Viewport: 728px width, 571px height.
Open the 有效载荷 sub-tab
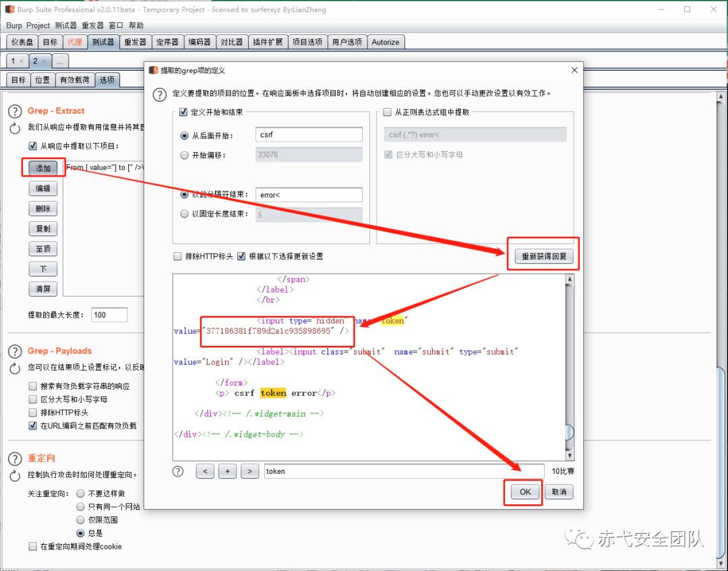[x=75, y=80]
